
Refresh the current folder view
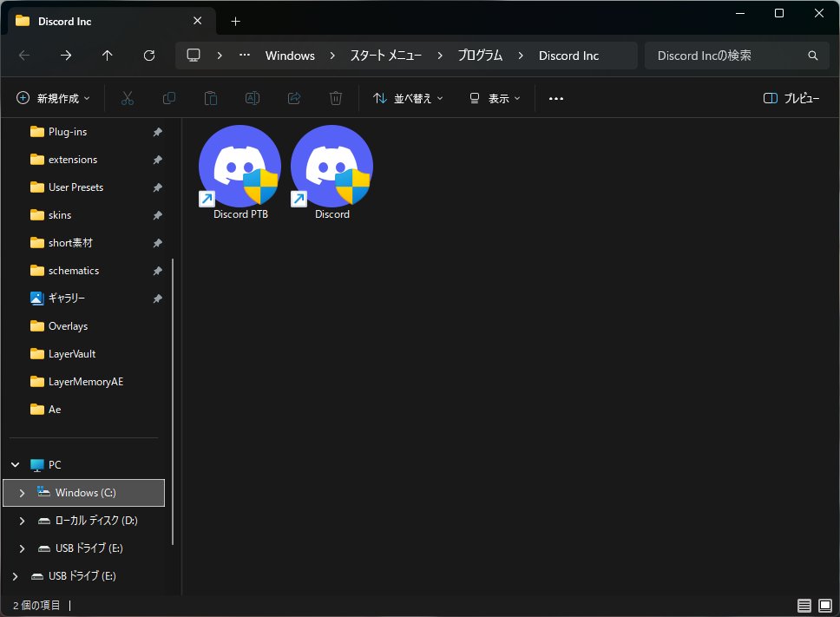click(x=149, y=56)
